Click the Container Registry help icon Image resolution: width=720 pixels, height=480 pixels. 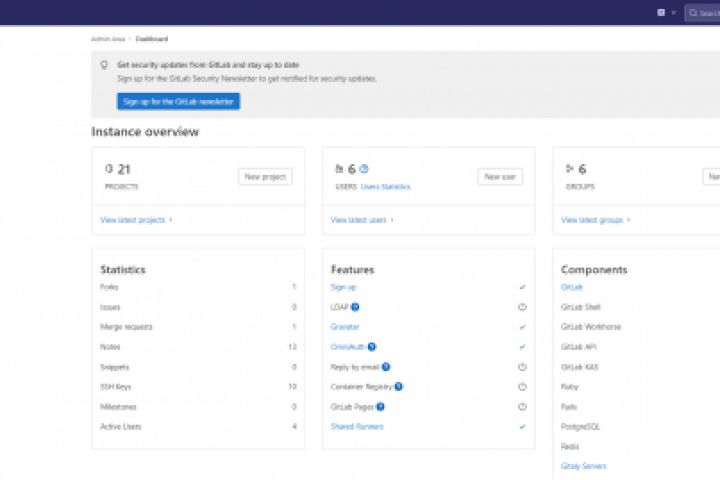pyautogui.click(x=399, y=387)
